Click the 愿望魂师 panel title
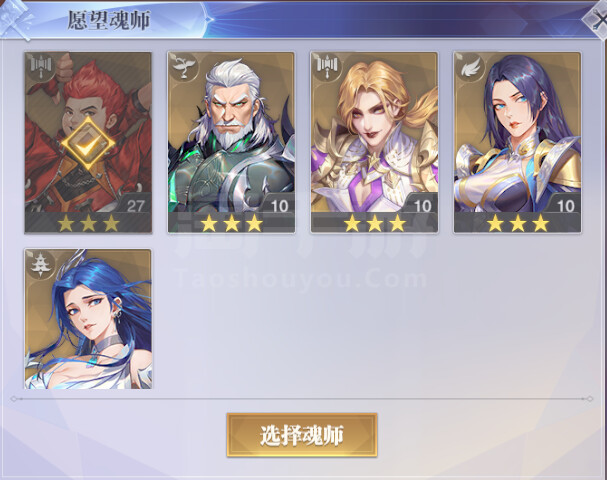This screenshot has width=607, height=480. 108,20
